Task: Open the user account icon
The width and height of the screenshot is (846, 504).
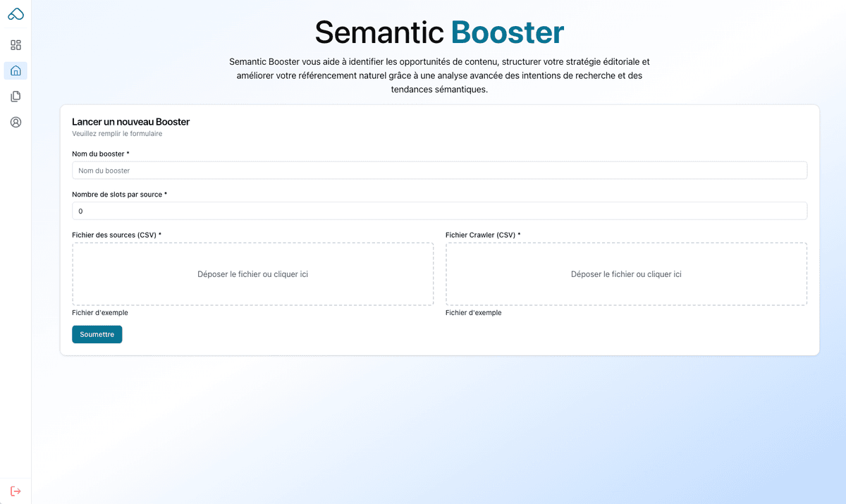Action: tap(16, 122)
